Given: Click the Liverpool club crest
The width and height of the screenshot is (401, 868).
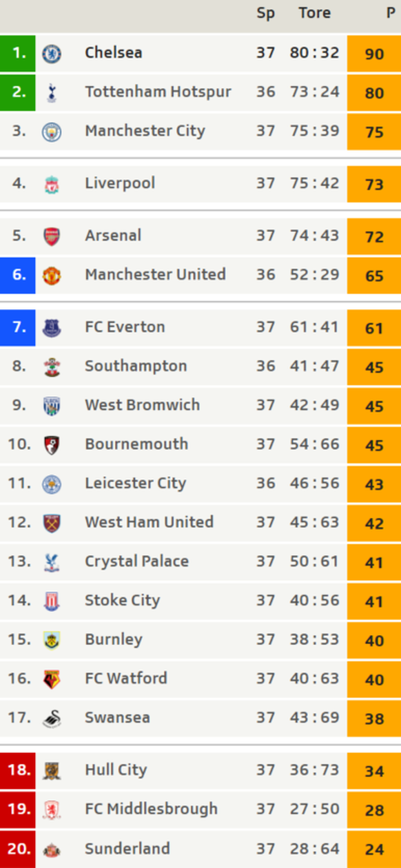Looking at the screenshot, I should [52, 184].
